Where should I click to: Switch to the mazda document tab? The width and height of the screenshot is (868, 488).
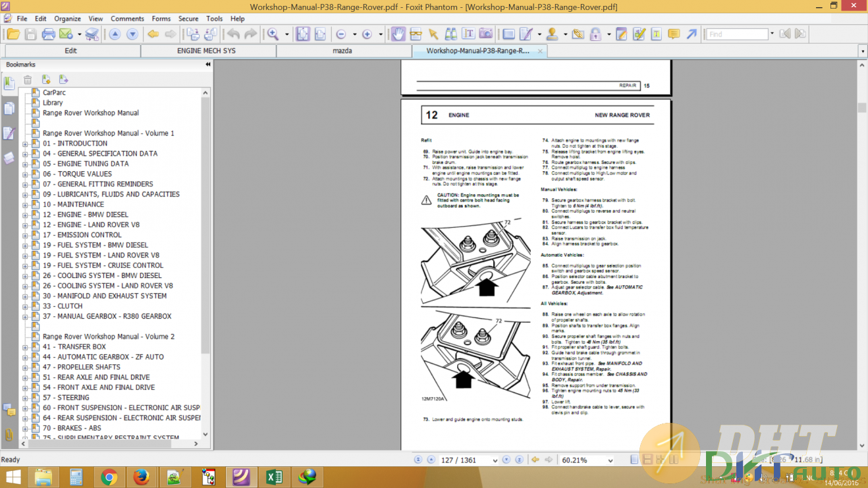click(x=342, y=51)
